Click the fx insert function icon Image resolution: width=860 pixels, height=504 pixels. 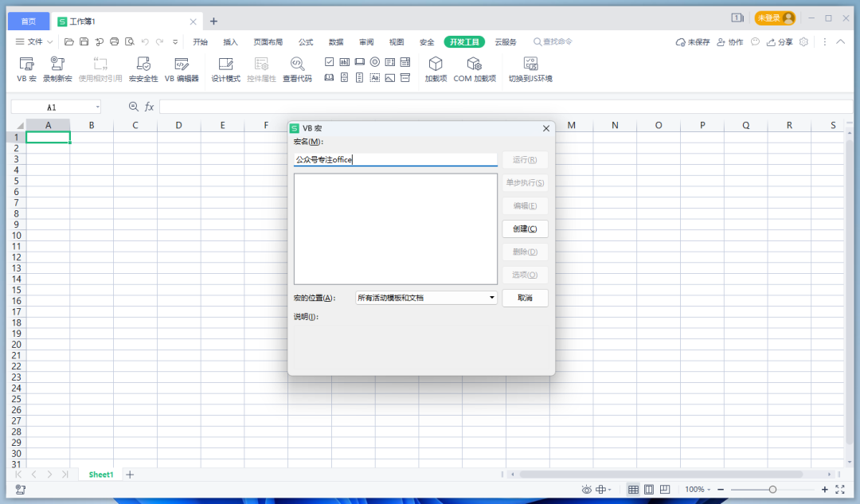149,107
